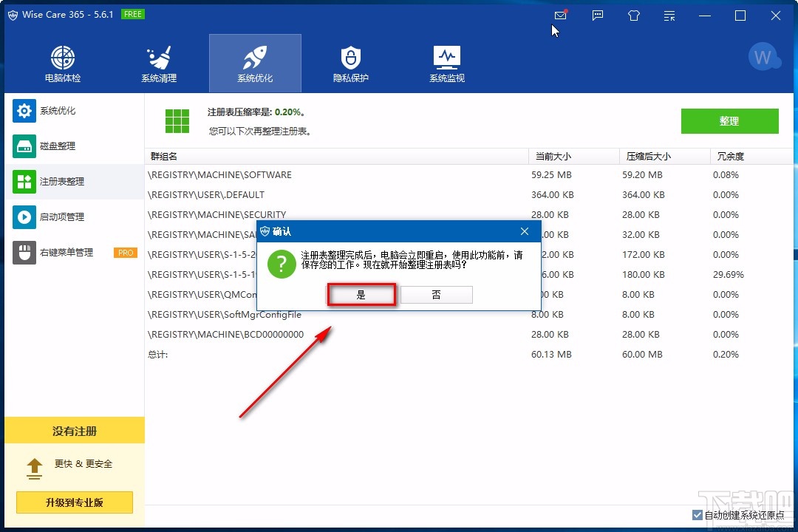
Task: Click the 更快 & 更安全 text
Action: 83,464
